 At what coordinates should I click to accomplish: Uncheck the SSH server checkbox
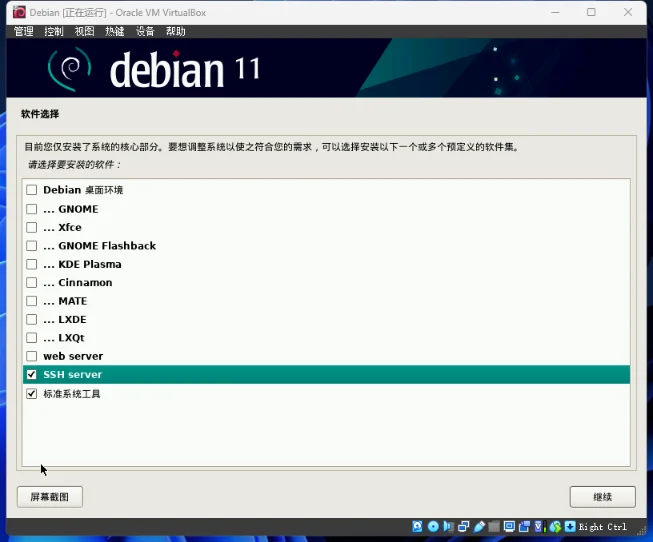pyautogui.click(x=32, y=374)
